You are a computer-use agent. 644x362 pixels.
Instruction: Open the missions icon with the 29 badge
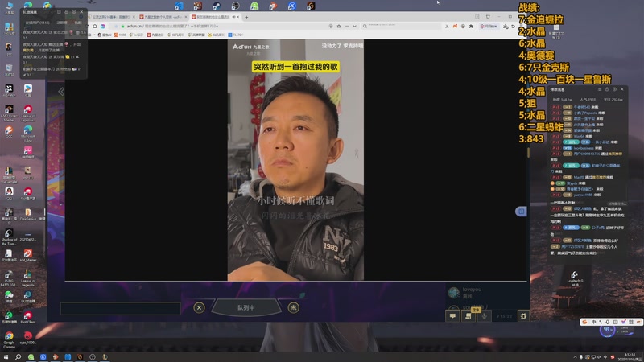(x=469, y=315)
